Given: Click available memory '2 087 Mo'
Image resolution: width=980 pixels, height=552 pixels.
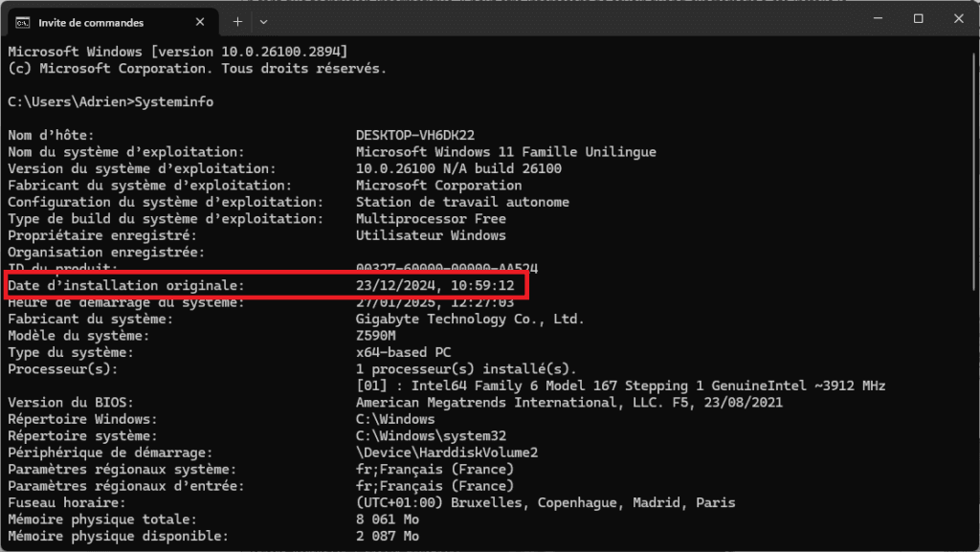Looking at the screenshot, I should click(388, 536).
